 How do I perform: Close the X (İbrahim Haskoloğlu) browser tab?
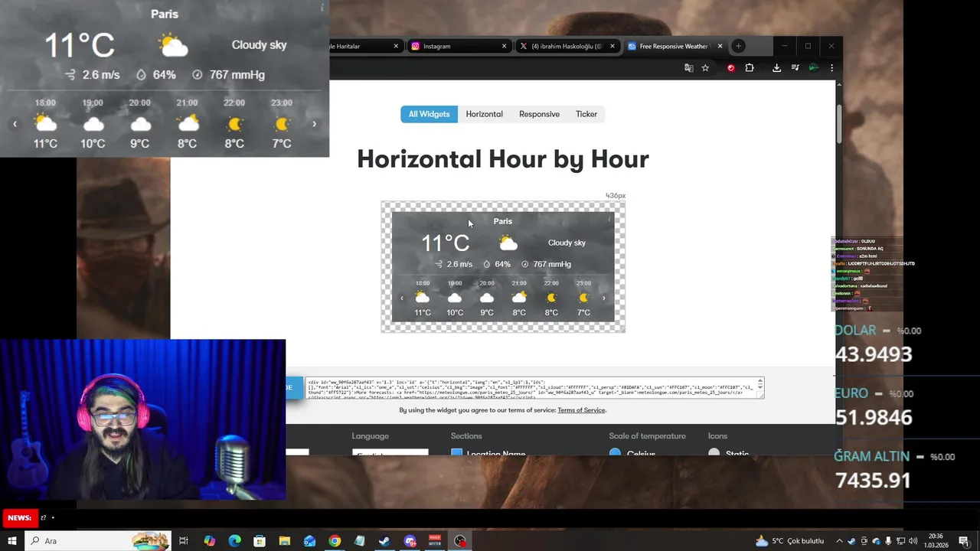612,46
